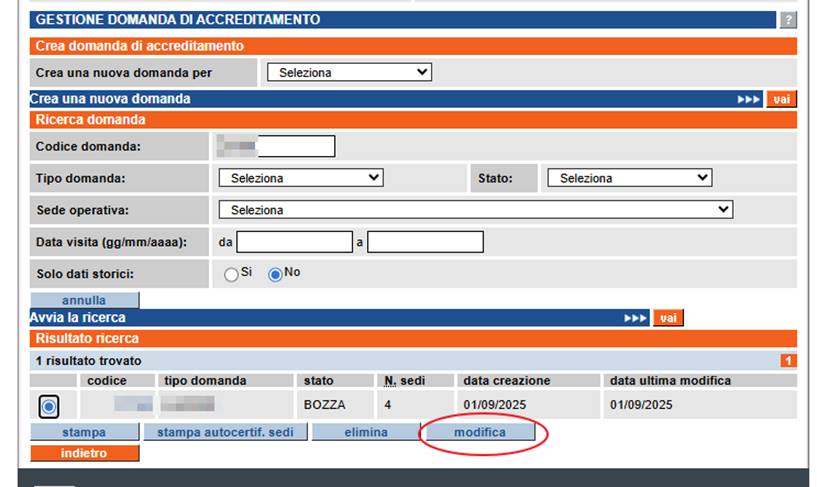Click the 'modifica' button
The image size is (817, 487).
click(480, 433)
